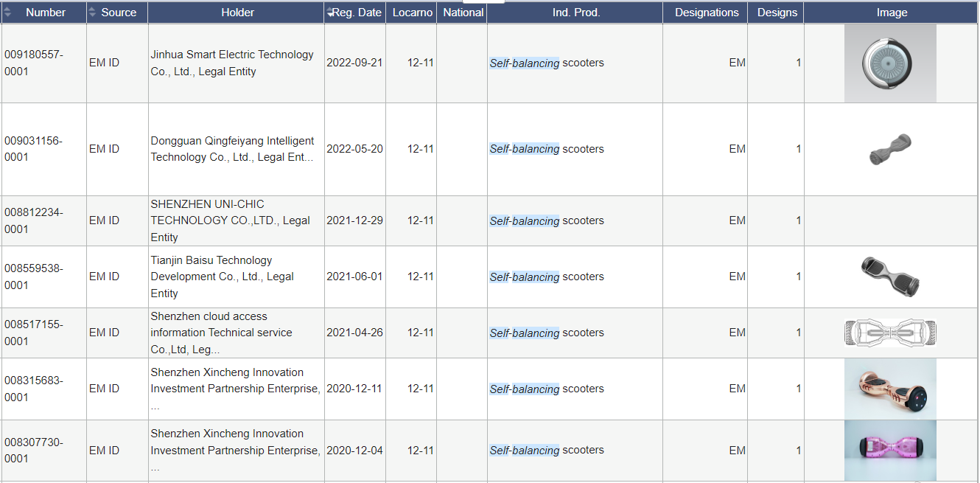View the Tianjin Baisu scooter thumbnail
This screenshot has width=980, height=483.
[890, 277]
